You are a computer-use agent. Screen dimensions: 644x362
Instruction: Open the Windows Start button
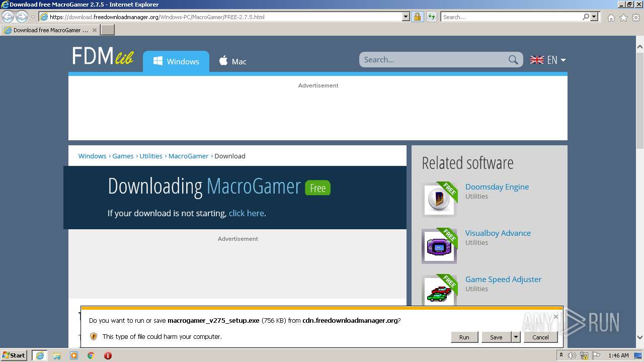(14, 355)
